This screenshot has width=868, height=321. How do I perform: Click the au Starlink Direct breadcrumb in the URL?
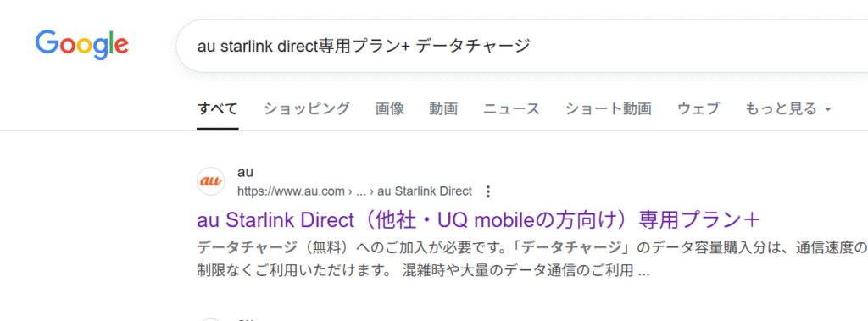tap(425, 191)
